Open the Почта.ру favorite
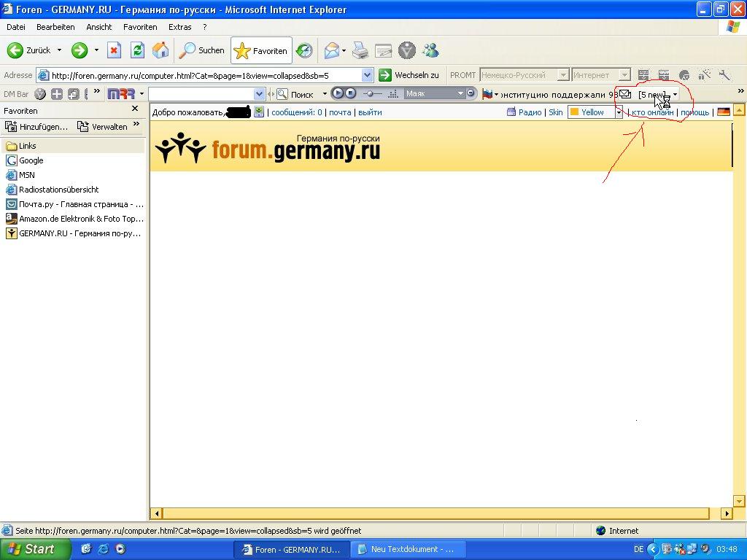This screenshot has height=560, width=747. tap(74, 204)
